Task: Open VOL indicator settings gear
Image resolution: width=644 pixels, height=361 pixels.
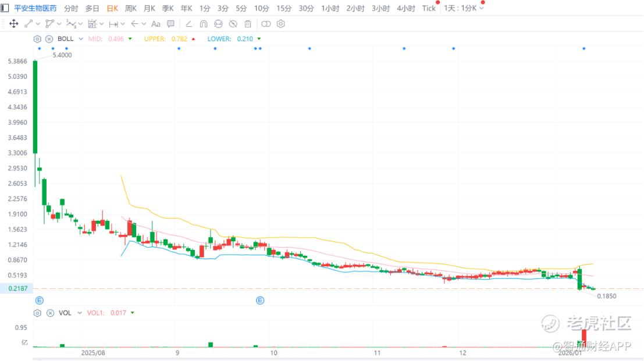Action: (37, 313)
